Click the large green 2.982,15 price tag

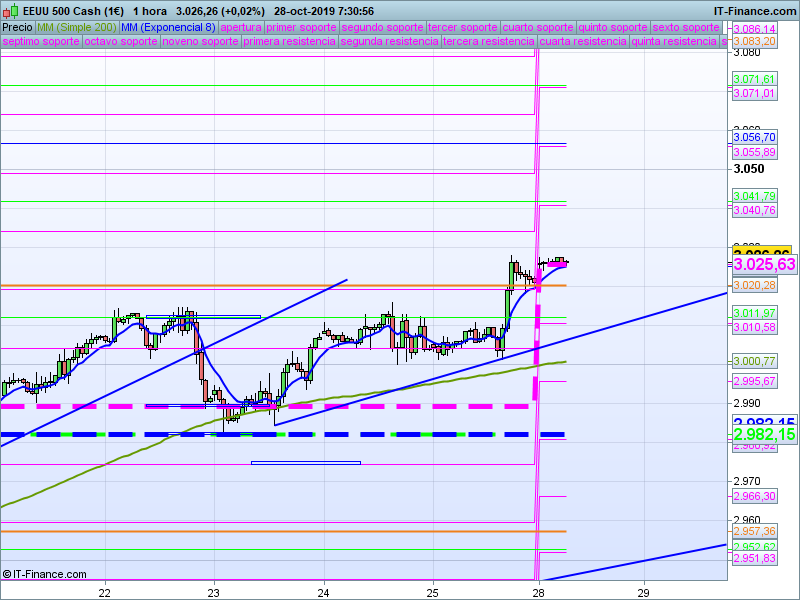pos(764,434)
